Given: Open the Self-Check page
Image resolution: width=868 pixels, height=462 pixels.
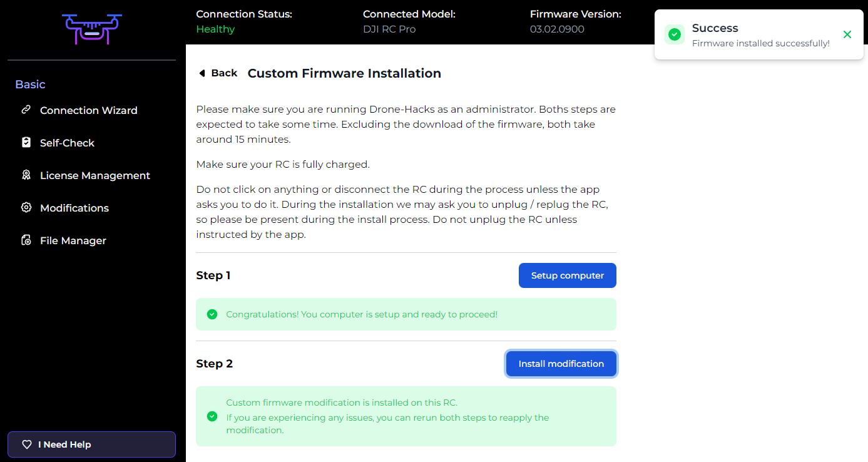Looking at the screenshot, I should 67,143.
